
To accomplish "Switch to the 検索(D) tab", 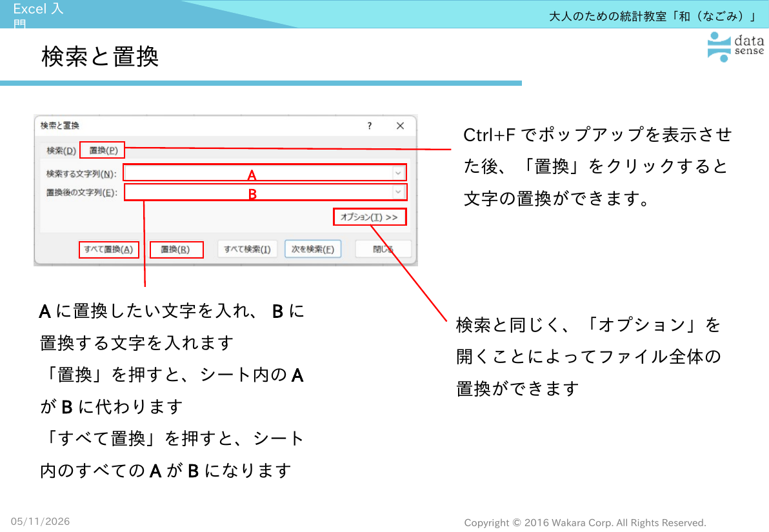I will pos(61,150).
